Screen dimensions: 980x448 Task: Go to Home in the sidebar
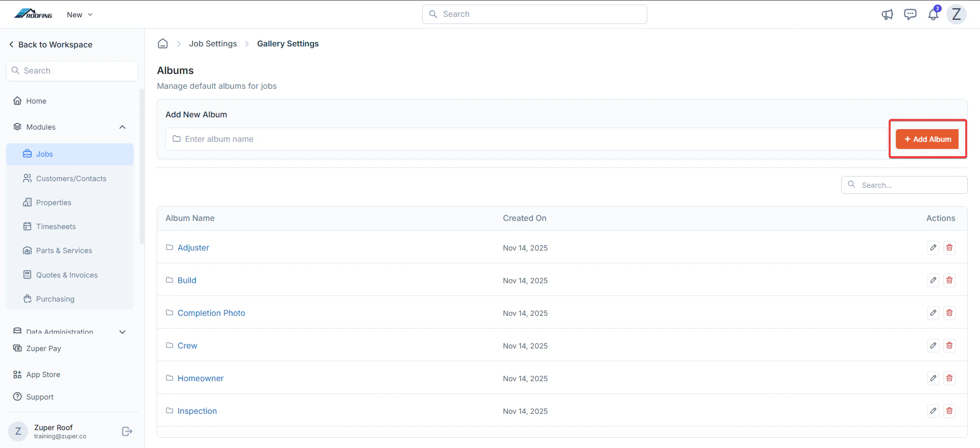pyautogui.click(x=70, y=101)
